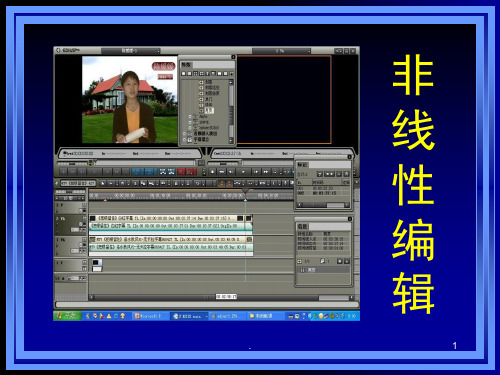Click timeline horizontal scrollbar right arrow

351,297
